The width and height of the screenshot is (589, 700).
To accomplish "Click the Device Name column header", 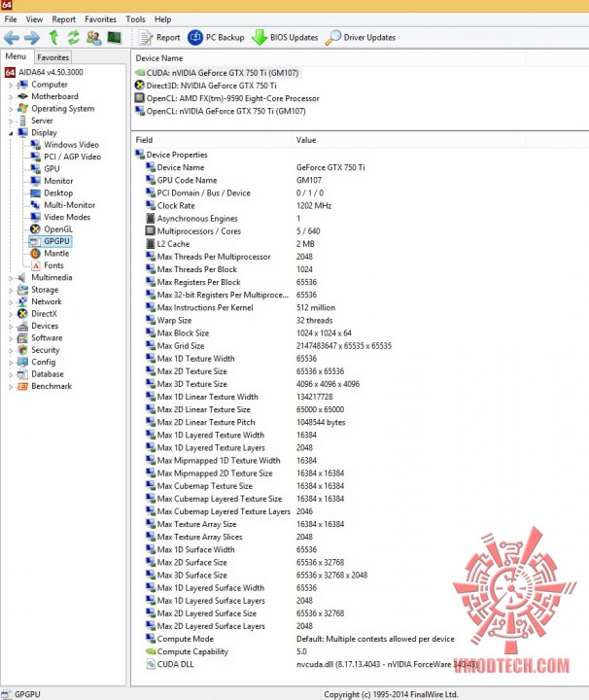I will (329, 58).
